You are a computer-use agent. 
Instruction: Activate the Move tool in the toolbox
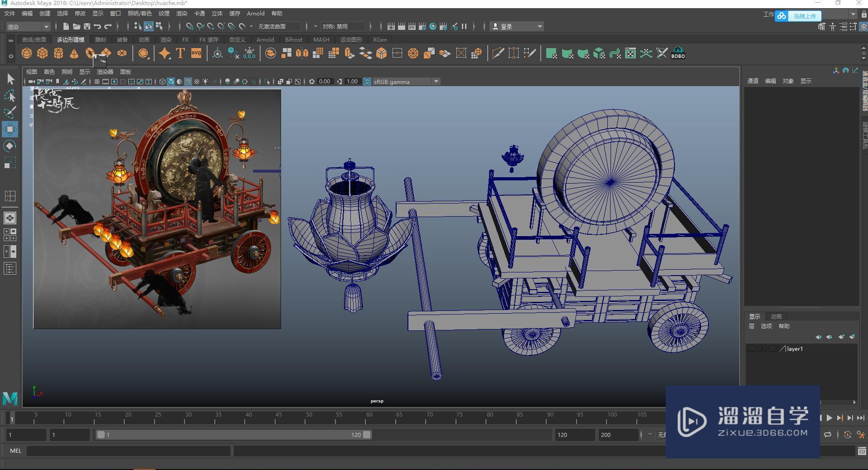coord(10,129)
